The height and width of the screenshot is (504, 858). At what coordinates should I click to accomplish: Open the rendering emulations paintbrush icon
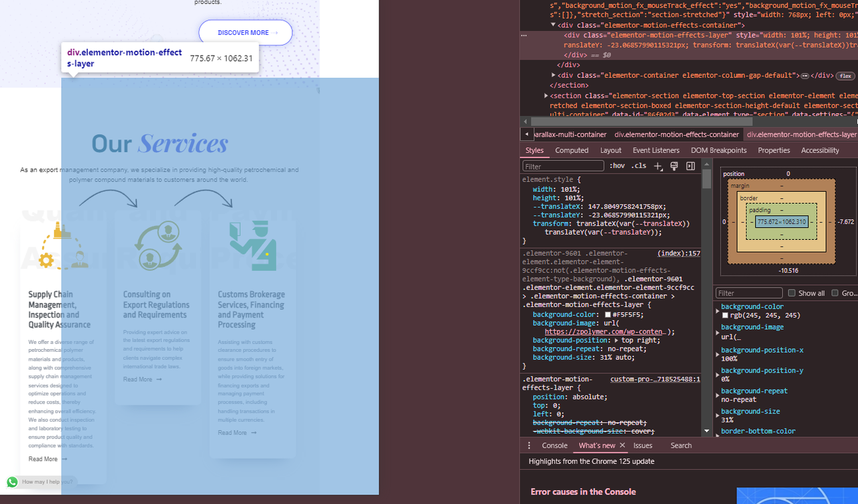674,166
